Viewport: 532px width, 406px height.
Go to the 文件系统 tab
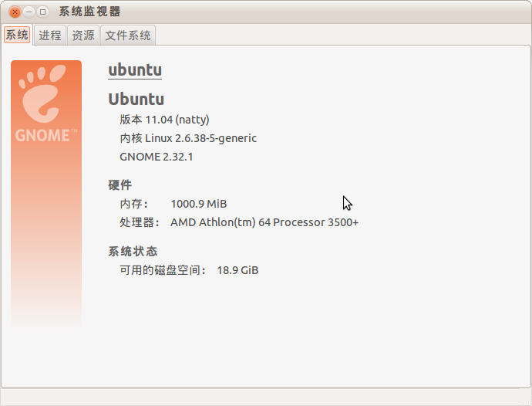(128, 36)
